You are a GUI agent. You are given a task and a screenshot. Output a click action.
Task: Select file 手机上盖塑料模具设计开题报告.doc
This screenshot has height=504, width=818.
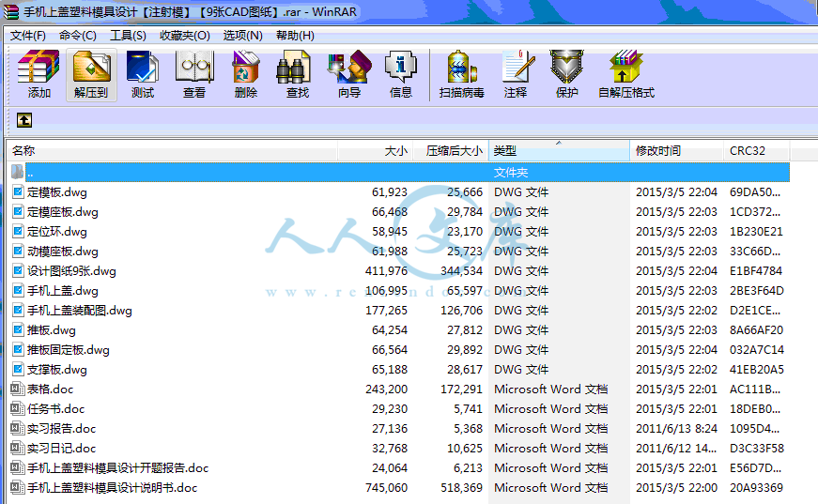pos(118,468)
